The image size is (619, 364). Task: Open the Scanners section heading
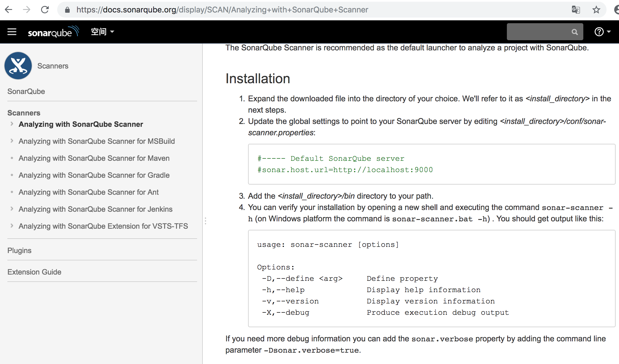24,113
